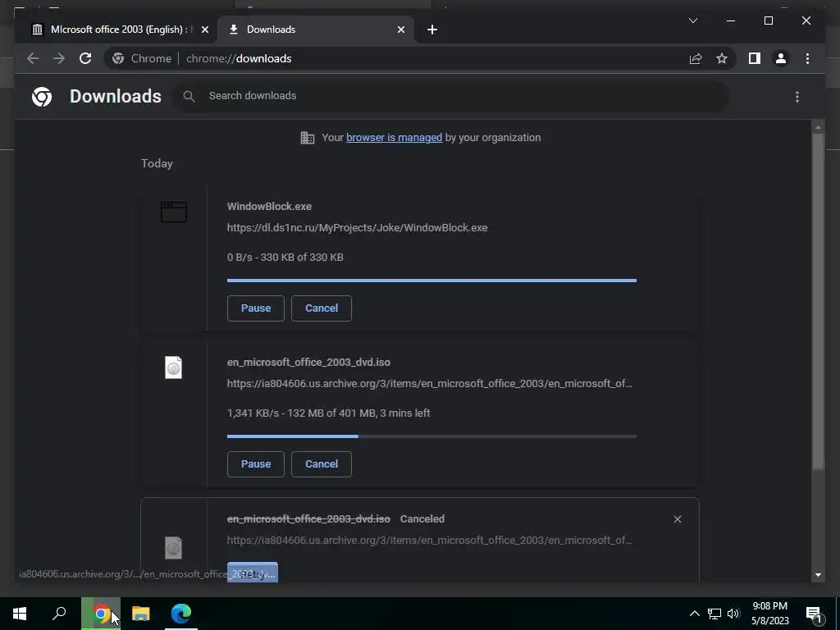Go forward with the forward arrow
The width and height of the screenshot is (840, 630).
point(59,58)
